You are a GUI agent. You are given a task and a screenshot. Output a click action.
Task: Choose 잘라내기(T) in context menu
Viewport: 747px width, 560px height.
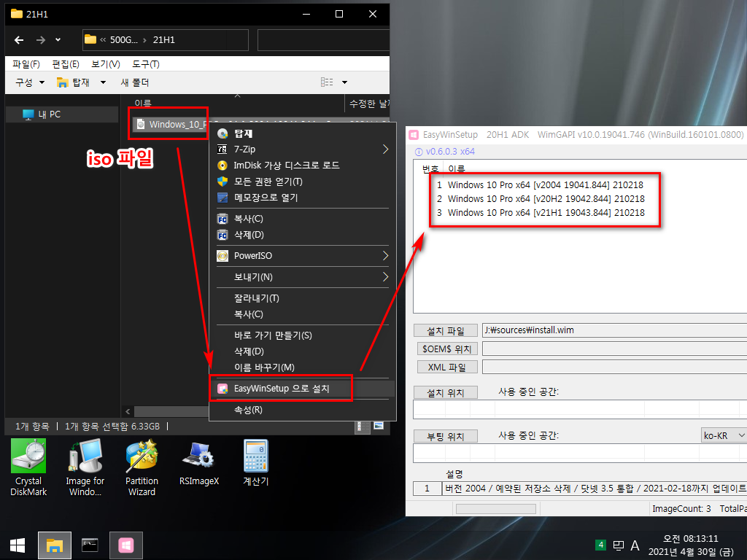click(x=303, y=298)
